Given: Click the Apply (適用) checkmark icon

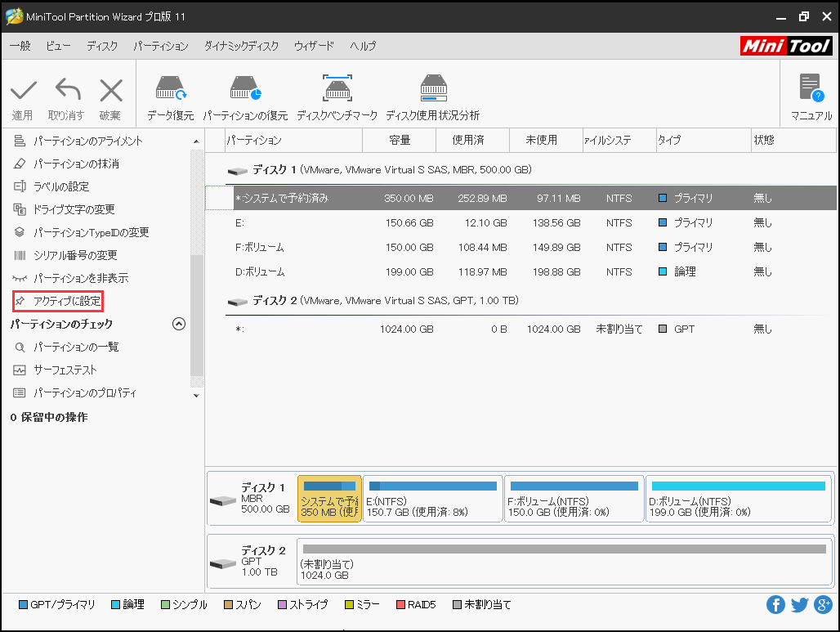Looking at the screenshot, I should 23,90.
